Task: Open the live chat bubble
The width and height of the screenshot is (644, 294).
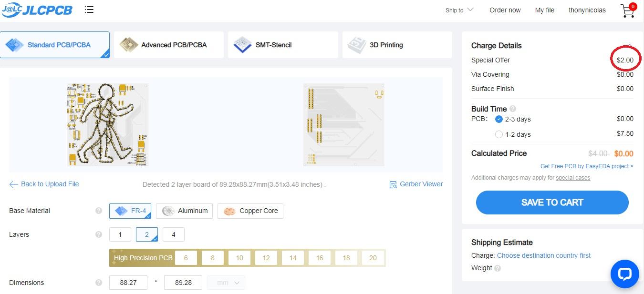Action: coord(624,274)
